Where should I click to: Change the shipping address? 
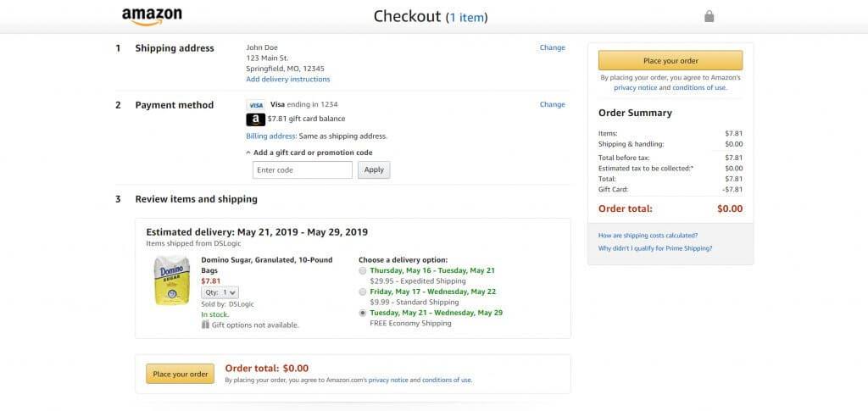pyautogui.click(x=552, y=47)
